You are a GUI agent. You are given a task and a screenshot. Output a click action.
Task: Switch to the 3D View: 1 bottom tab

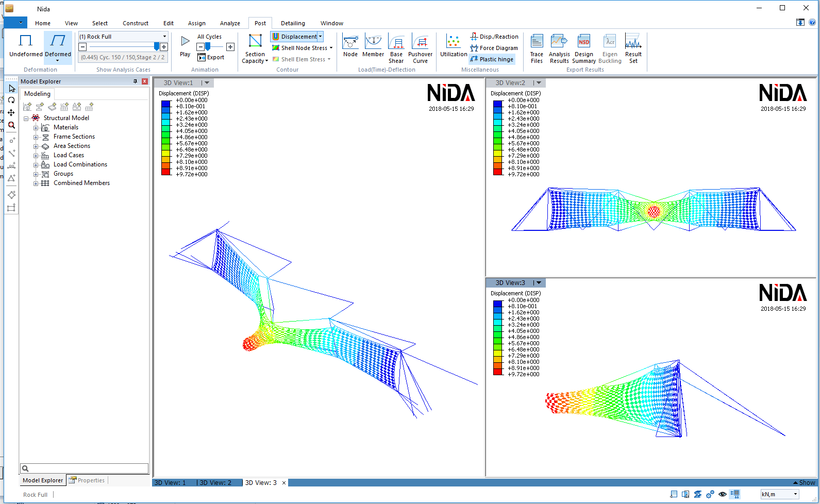click(x=170, y=483)
